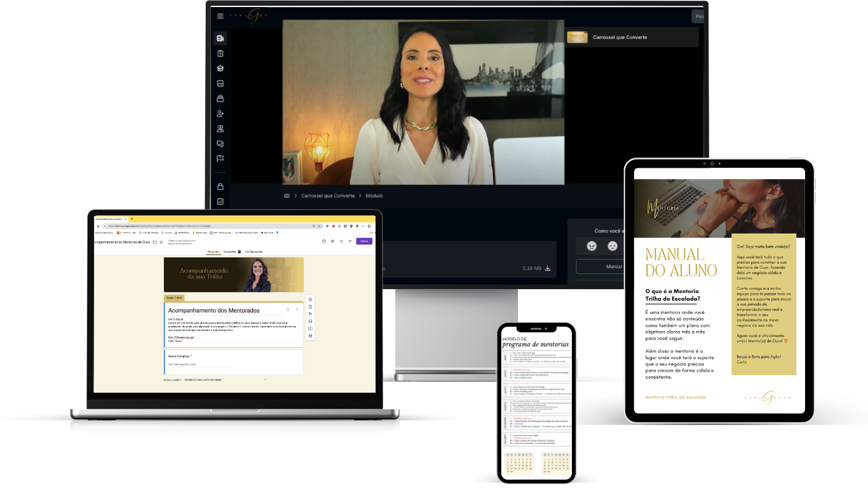This screenshot has width=868, height=488.
Task: Click the add-user icon in sidebar
Action: coord(220,114)
